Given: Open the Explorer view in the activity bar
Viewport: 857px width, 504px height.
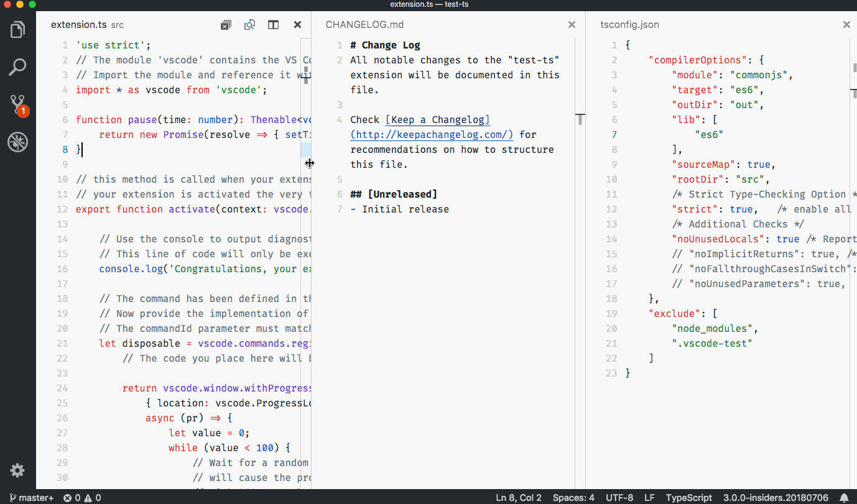Looking at the screenshot, I should (x=17, y=29).
